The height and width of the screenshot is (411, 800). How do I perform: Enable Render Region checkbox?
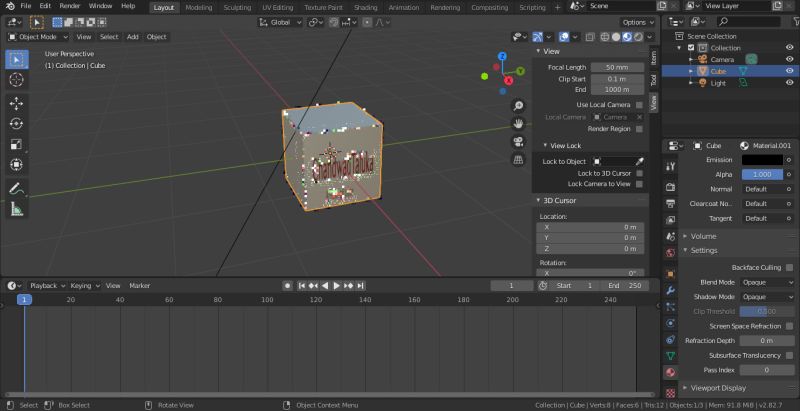click(x=639, y=129)
